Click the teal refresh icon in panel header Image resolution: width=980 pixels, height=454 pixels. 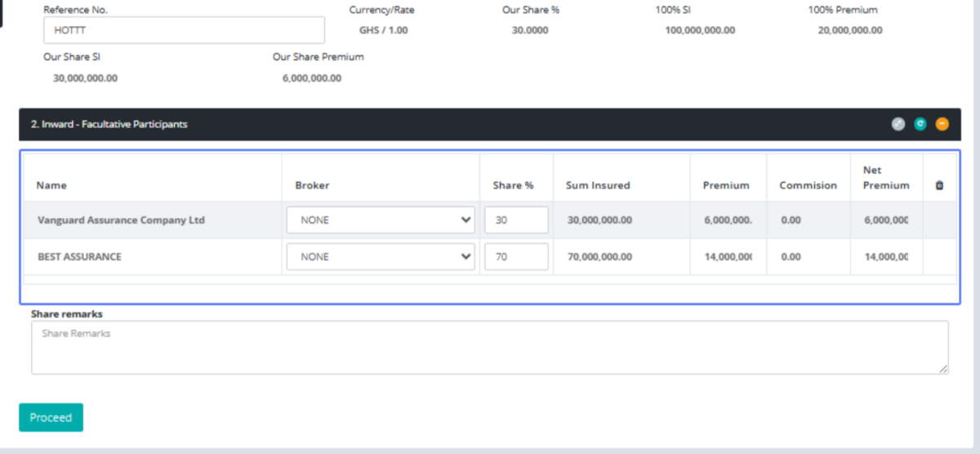920,124
